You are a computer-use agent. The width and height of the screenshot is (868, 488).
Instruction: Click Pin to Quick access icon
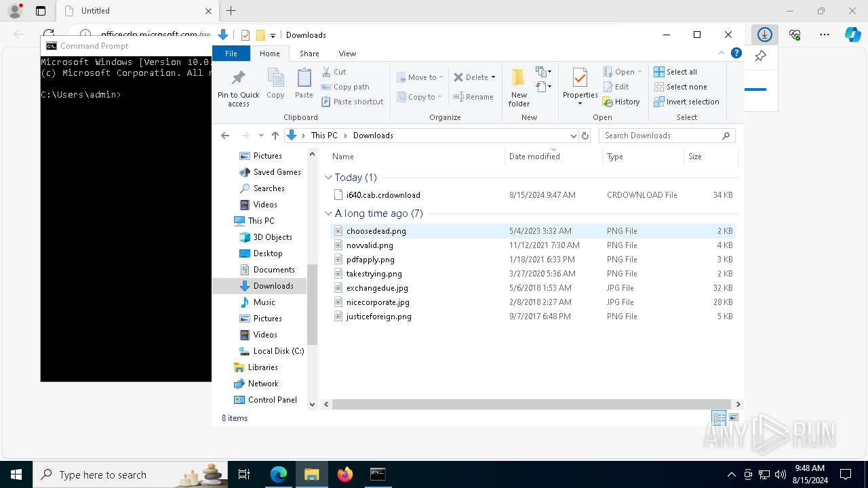click(238, 87)
